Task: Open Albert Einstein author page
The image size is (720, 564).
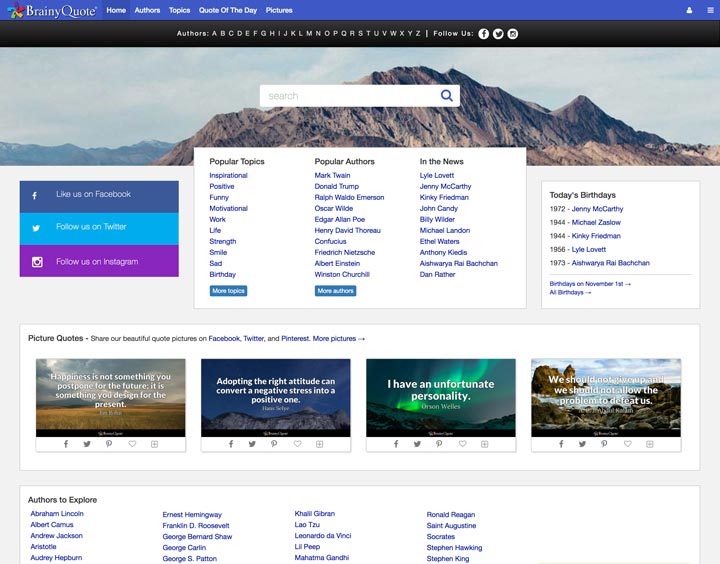Action: 337,264
